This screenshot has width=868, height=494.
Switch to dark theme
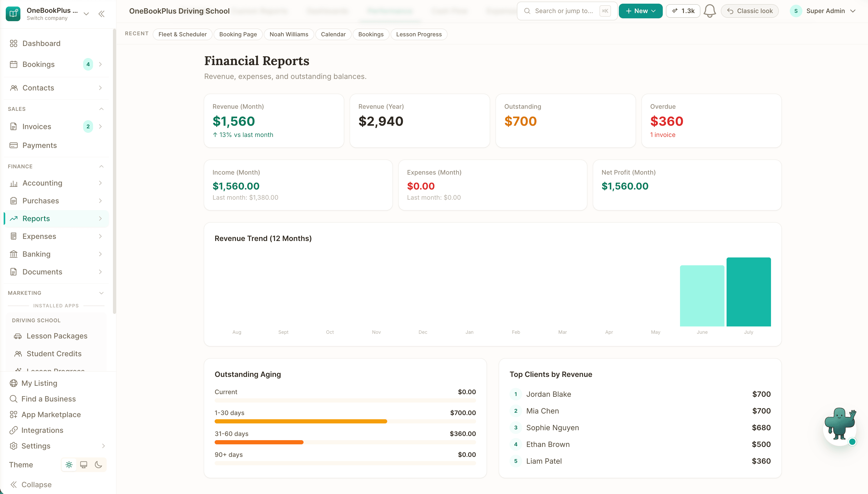click(x=98, y=465)
